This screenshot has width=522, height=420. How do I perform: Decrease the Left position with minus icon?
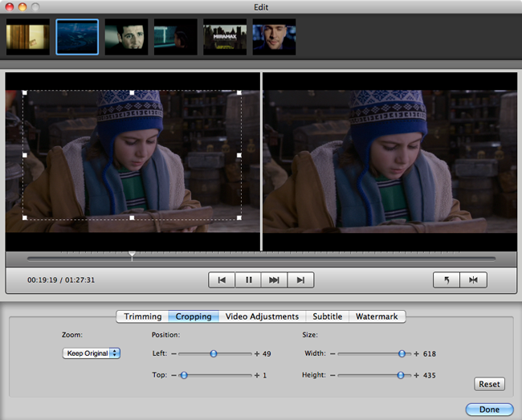coord(173,354)
